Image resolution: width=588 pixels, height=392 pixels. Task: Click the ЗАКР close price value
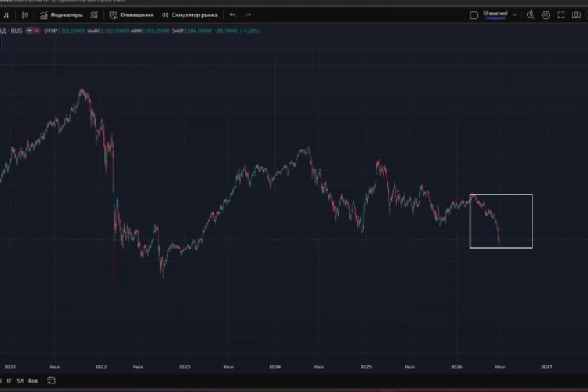coord(198,31)
